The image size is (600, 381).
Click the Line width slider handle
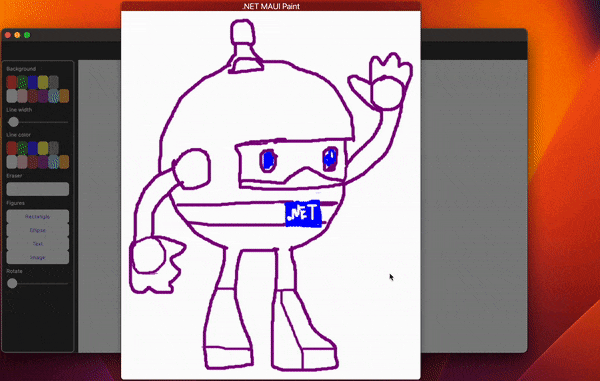tap(13, 122)
